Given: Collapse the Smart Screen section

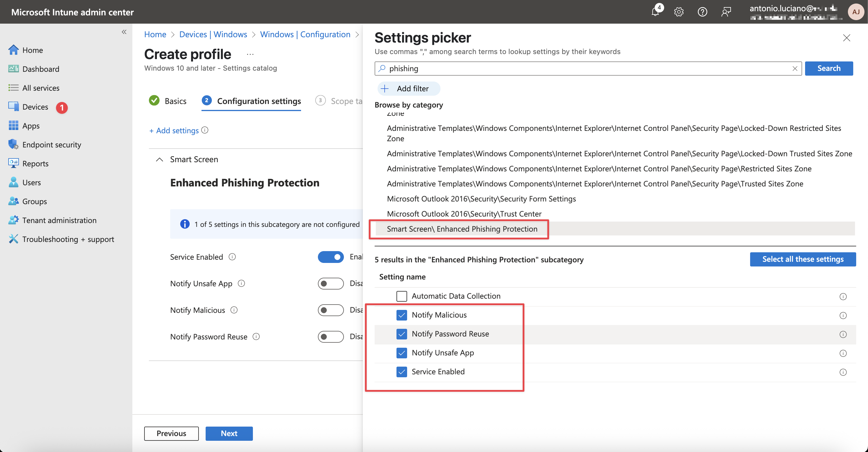Looking at the screenshot, I should (x=159, y=159).
